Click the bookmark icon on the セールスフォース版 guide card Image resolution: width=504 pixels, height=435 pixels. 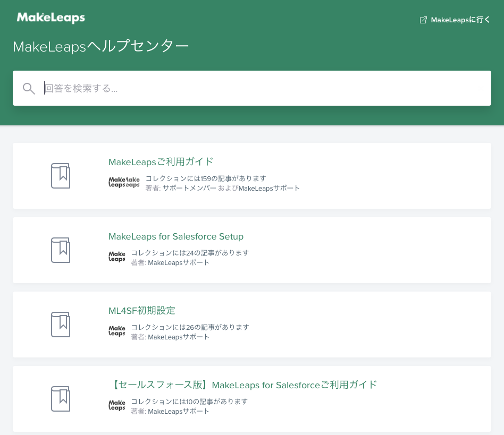[60, 399]
